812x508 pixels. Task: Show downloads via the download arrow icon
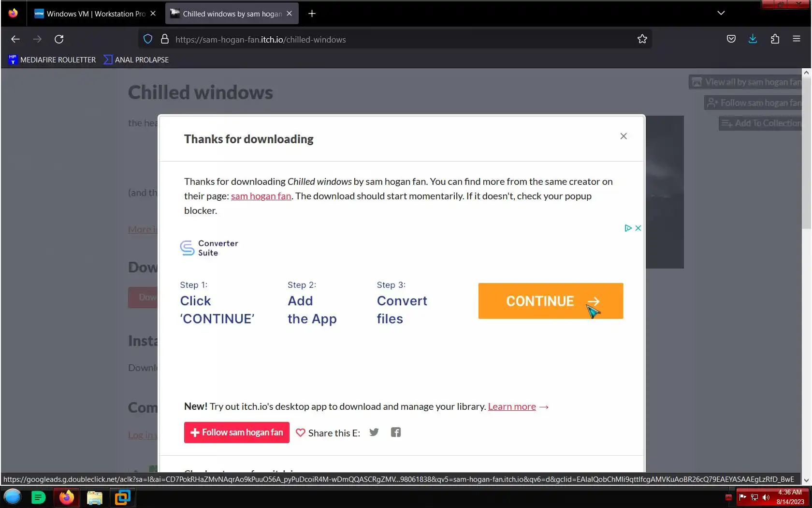[753, 39]
